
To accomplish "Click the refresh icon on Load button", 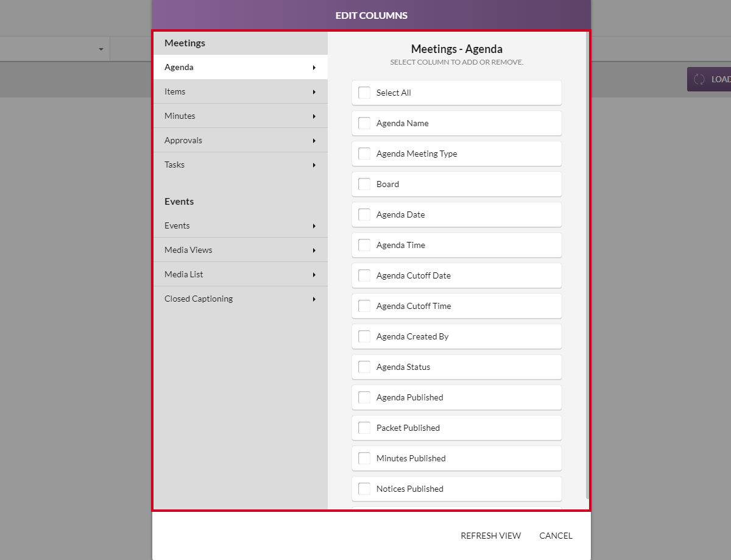I will pos(699,79).
